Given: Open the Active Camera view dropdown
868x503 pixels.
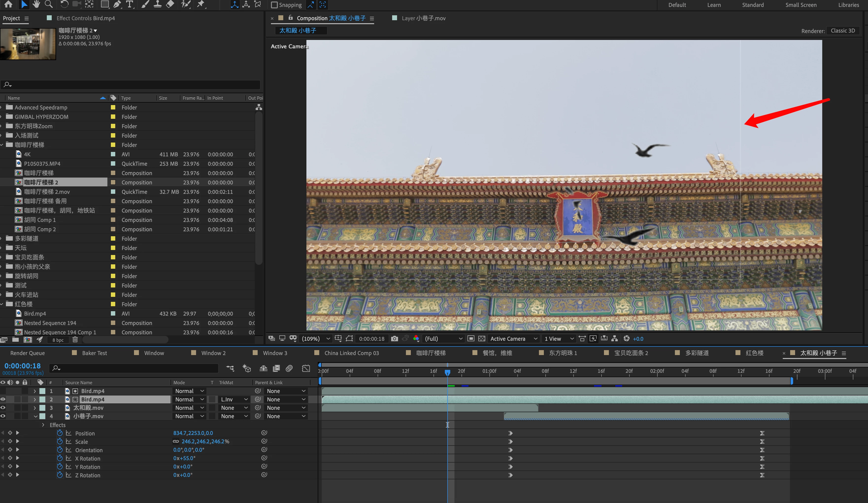Looking at the screenshot, I should 514,339.
